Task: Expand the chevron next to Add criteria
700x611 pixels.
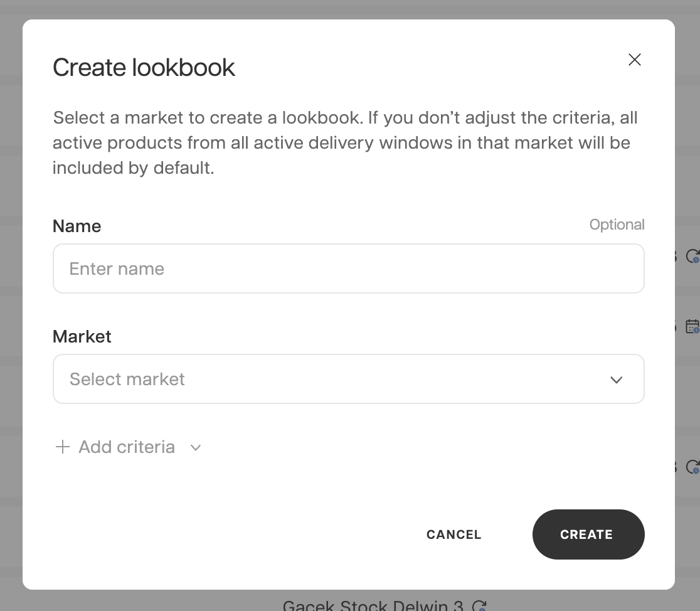Action: tap(196, 448)
